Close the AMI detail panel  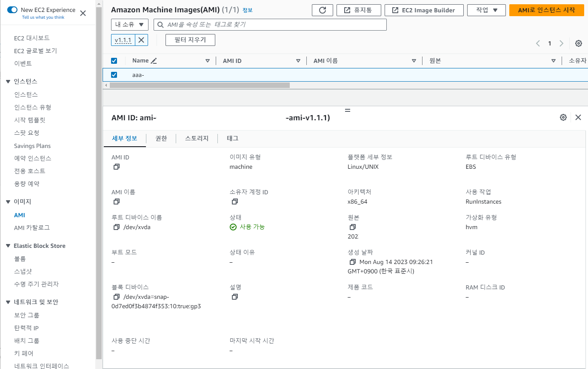(578, 117)
